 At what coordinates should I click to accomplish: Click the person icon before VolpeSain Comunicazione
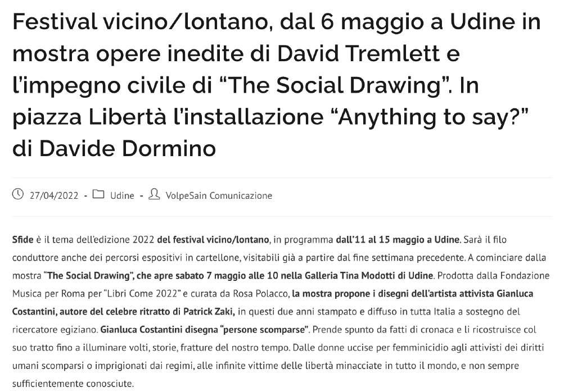[154, 194]
